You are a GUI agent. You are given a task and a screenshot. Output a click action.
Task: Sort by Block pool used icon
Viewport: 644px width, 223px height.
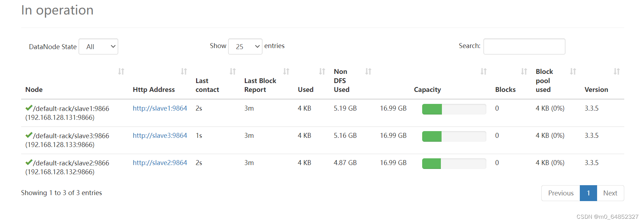click(573, 71)
